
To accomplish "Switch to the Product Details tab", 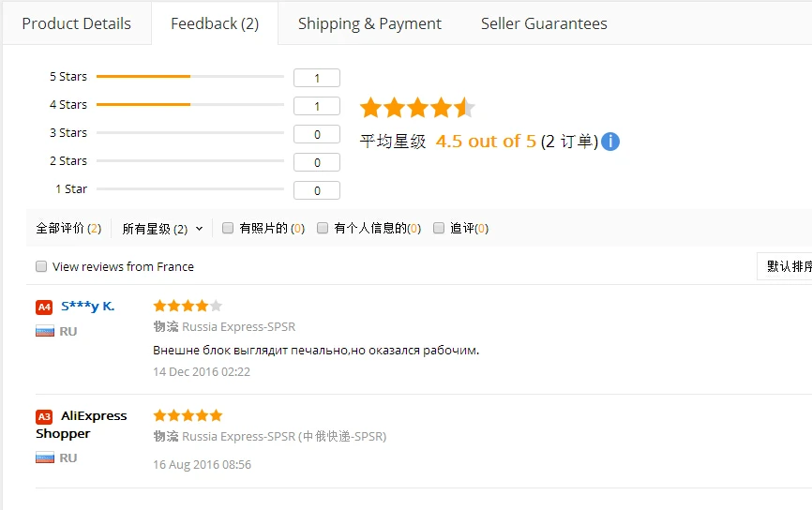I will [x=76, y=23].
